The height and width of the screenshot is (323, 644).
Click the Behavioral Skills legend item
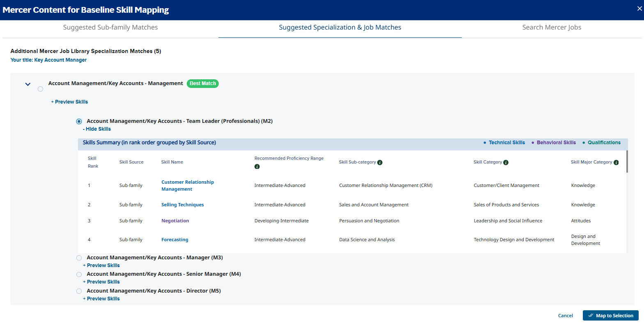[554, 143]
